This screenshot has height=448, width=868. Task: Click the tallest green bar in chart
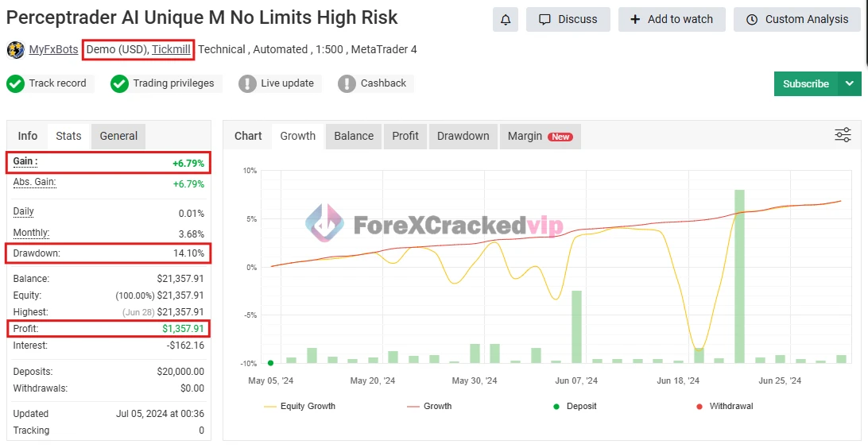[x=739, y=276]
